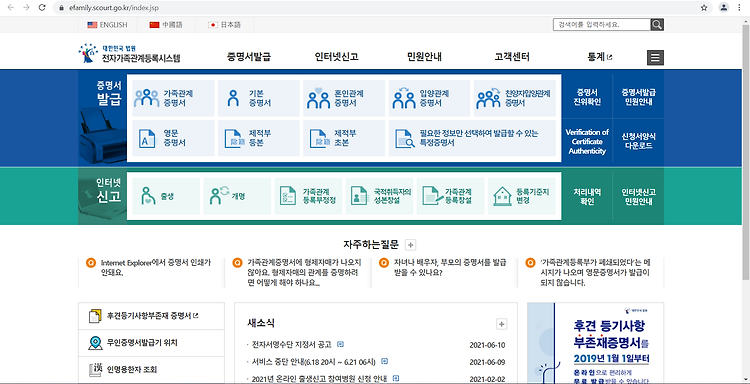Open the 통계 top menu

coord(599,57)
